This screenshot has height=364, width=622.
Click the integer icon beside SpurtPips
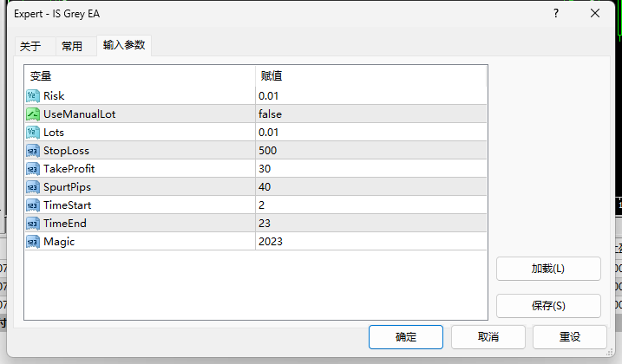[x=33, y=187]
